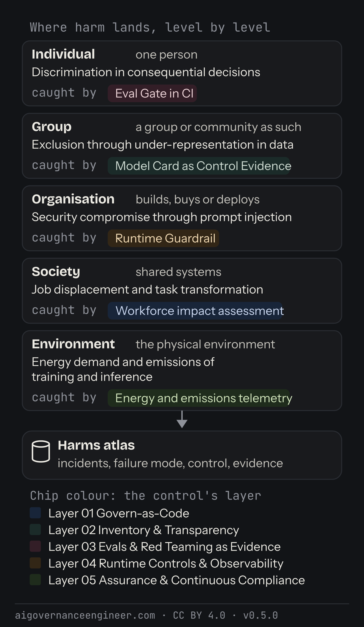
Task: Click the downward arrow above Harms atlas
Action: point(182,419)
